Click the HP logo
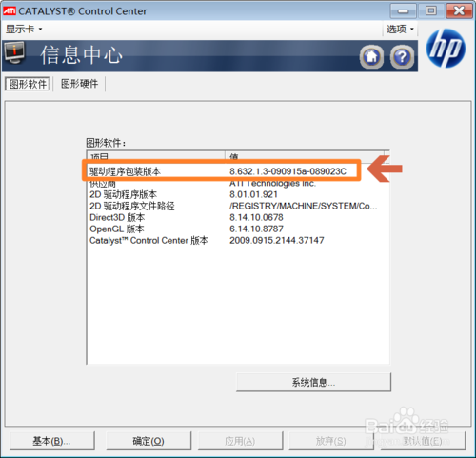Screen dimensions: 476x458 pos(446,49)
